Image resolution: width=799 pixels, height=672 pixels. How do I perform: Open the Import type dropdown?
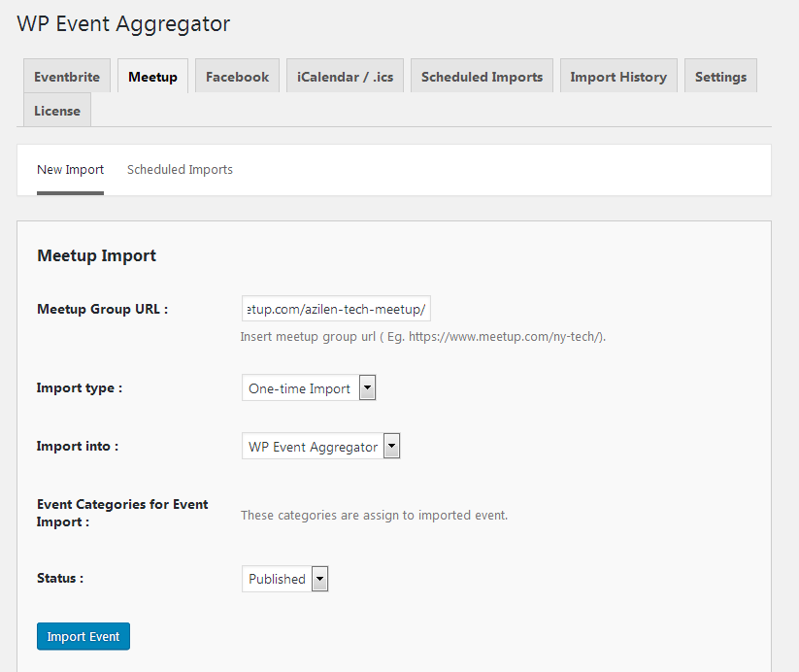[x=309, y=388]
